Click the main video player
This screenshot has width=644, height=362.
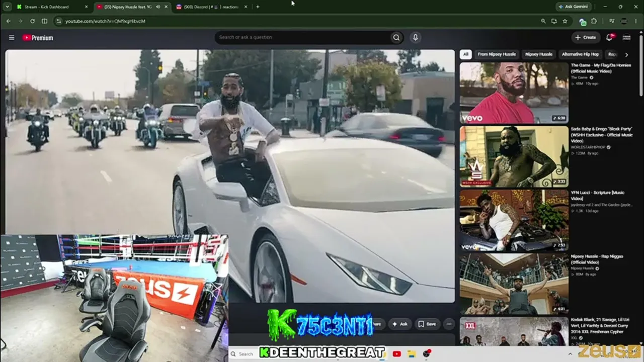tap(230, 176)
